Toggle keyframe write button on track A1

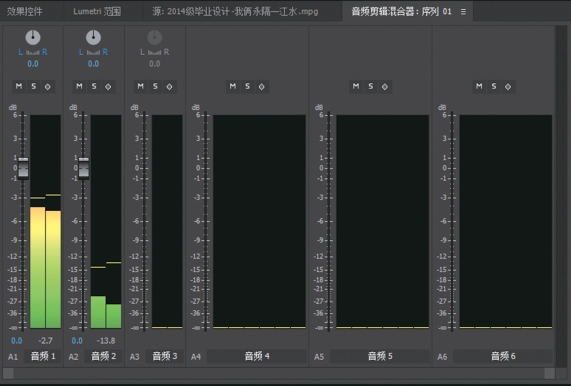pyautogui.click(x=48, y=86)
